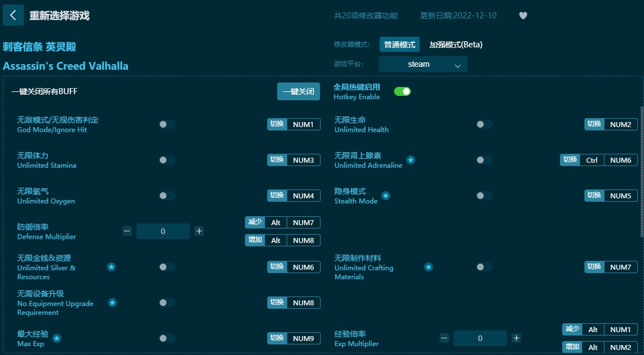Enable God Mode/Ignore Hit toggle
The image size is (644, 355).
(x=167, y=124)
